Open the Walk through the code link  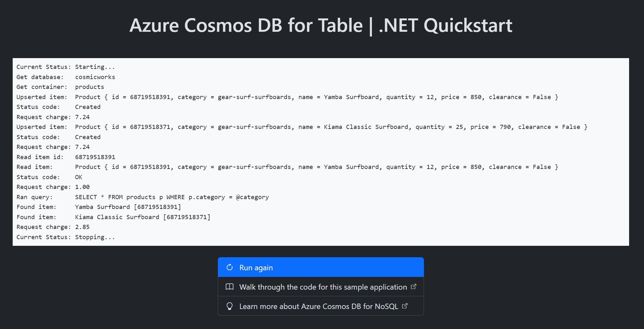pyautogui.click(x=323, y=287)
